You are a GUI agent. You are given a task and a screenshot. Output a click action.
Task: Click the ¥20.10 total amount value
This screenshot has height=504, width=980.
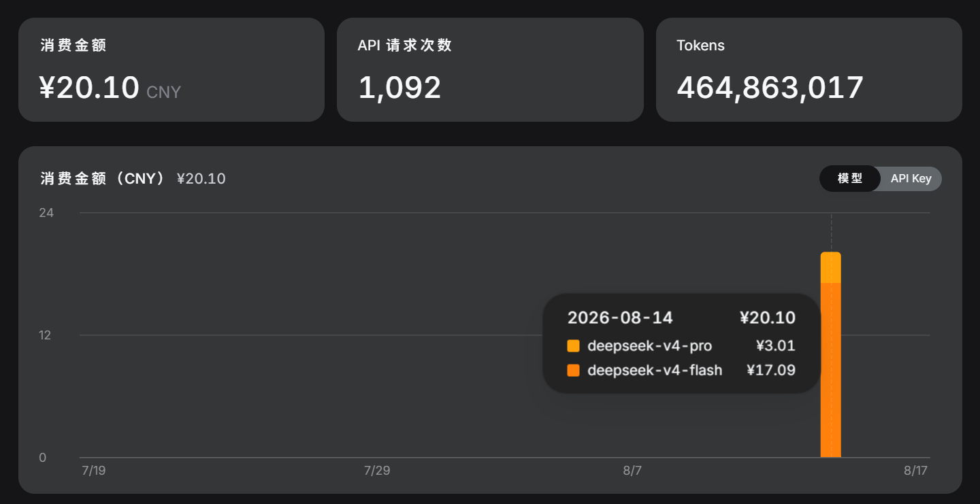[89, 88]
